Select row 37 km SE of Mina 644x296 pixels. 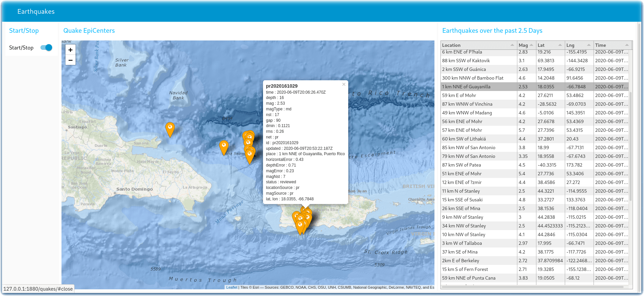click(x=535, y=252)
